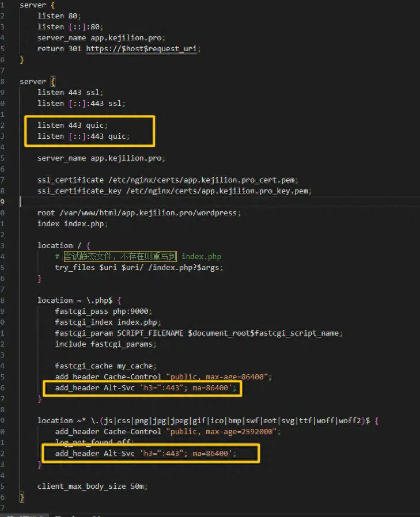Place cursor on 'listen 443 quic' line
The width and height of the screenshot is (420, 517).
pyautogui.click(x=73, y=125)
